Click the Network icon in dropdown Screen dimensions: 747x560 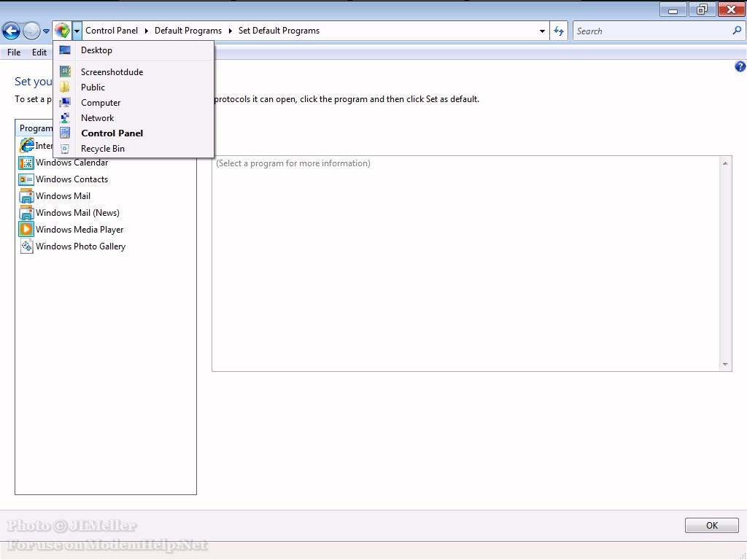(65, 117)
